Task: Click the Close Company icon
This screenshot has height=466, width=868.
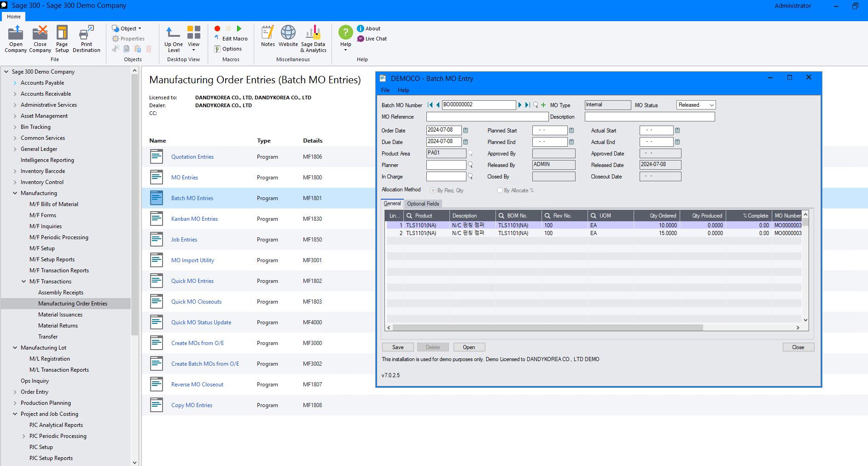Action: (x=40, y=39)
